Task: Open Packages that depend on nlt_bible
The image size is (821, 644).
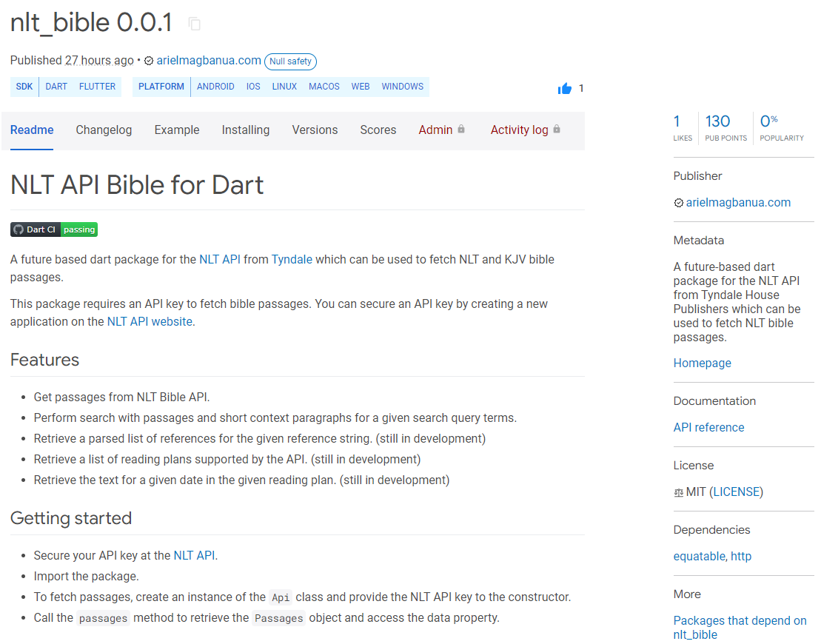Action: (740, 628)
